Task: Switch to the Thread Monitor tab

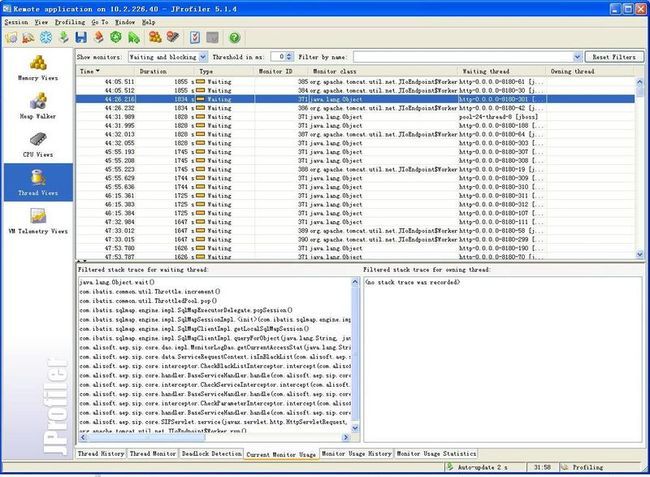Action: 153,453
